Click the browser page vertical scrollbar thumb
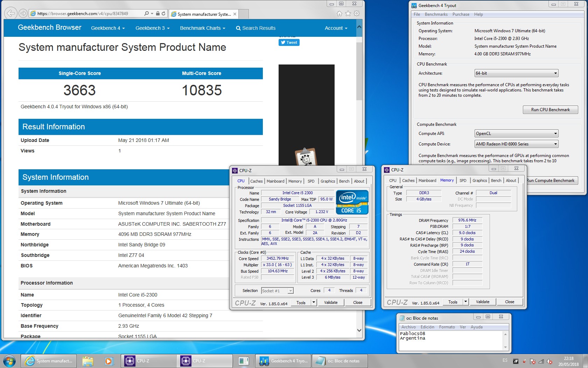The height and width of the screenshot is (368, 588). [x=359, y=72]
